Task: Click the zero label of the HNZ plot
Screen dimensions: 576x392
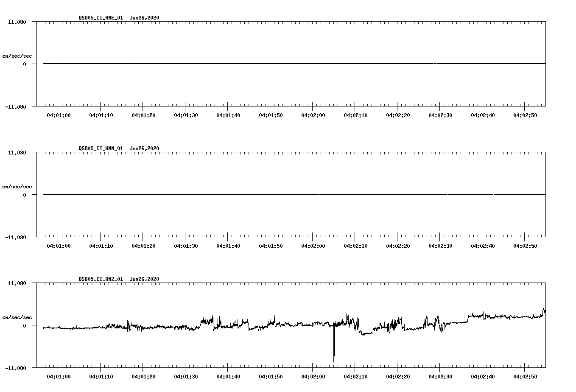Action: 25,326
